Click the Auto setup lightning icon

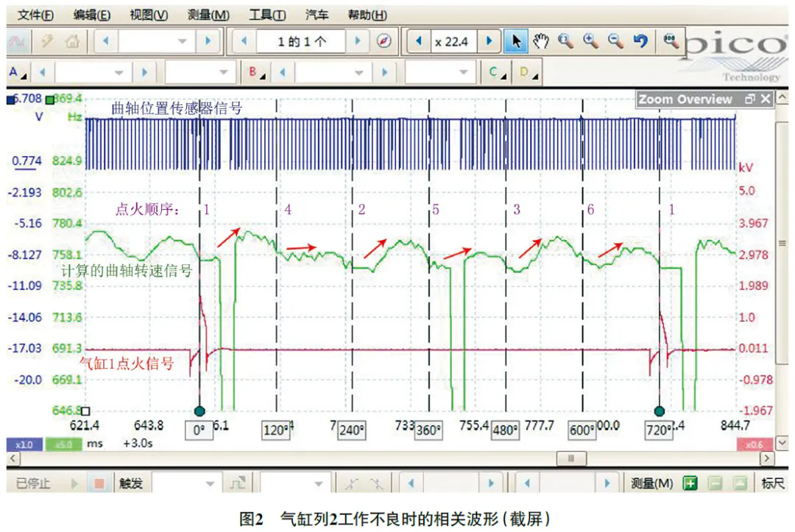47,41
